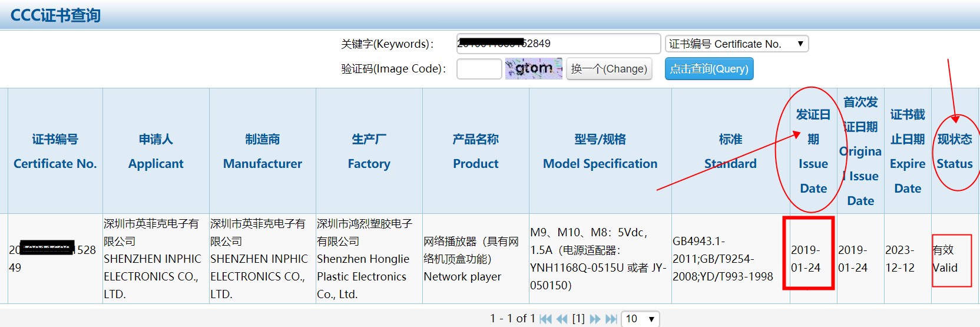
Task: Focus the Image Code input field
Action: (479, 68)
